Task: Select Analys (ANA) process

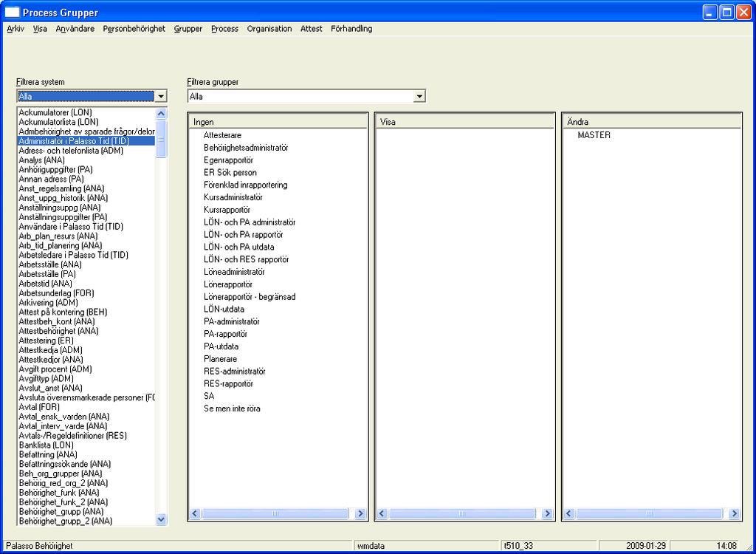Action: pyautogui.click(x=41, y=160)
